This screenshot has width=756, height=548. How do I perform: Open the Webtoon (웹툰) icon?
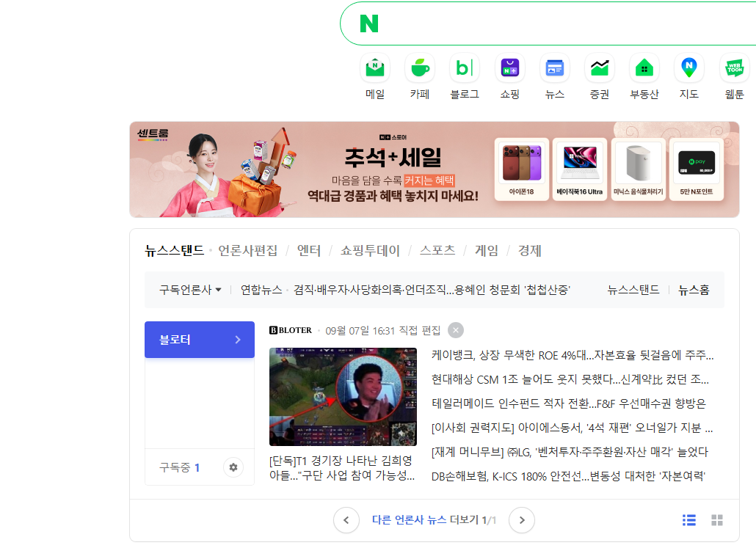click(734, 68)
